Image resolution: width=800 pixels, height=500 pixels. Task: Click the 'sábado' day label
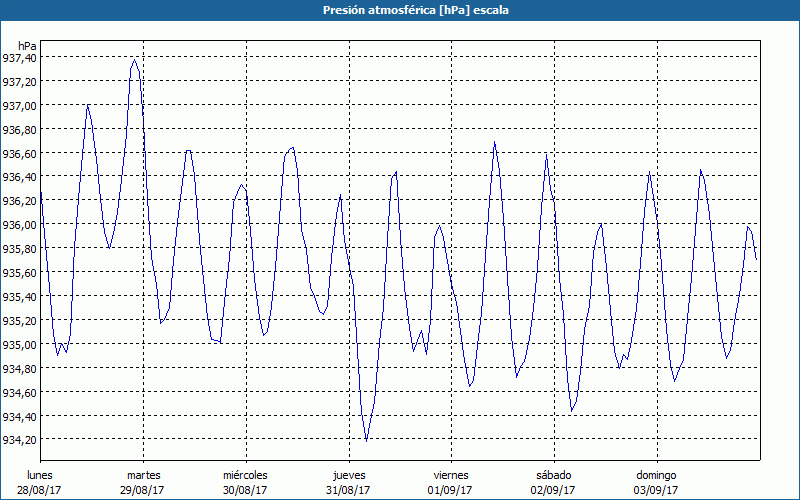[553, 475]
